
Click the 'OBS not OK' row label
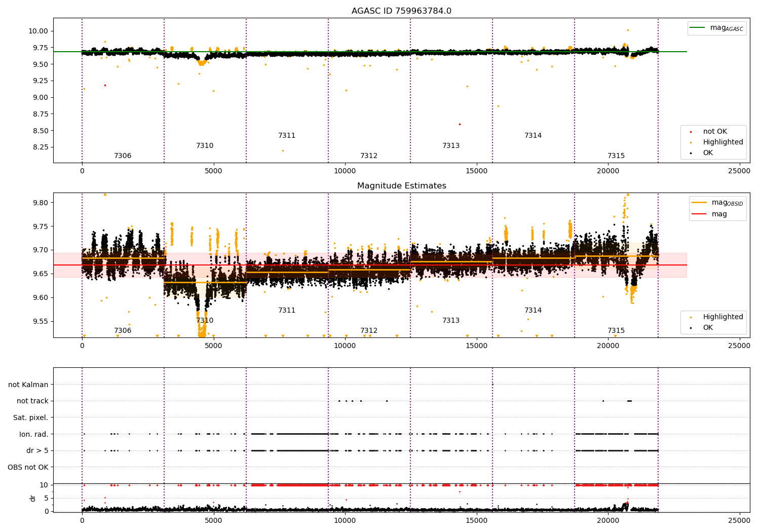pyautogui.click(x=28, y=467)
